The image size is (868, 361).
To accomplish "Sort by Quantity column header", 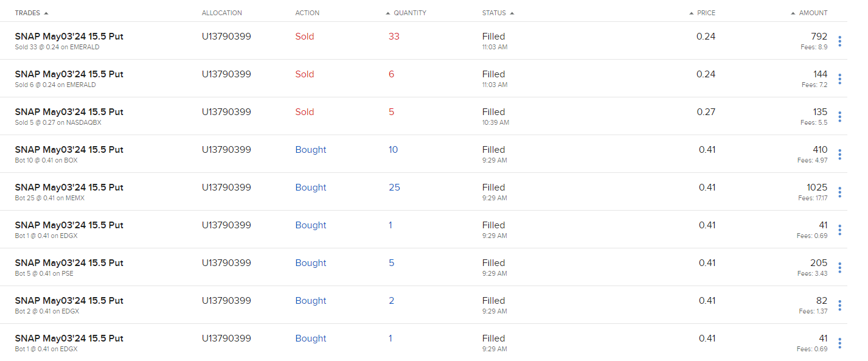I will pos(409,13).
